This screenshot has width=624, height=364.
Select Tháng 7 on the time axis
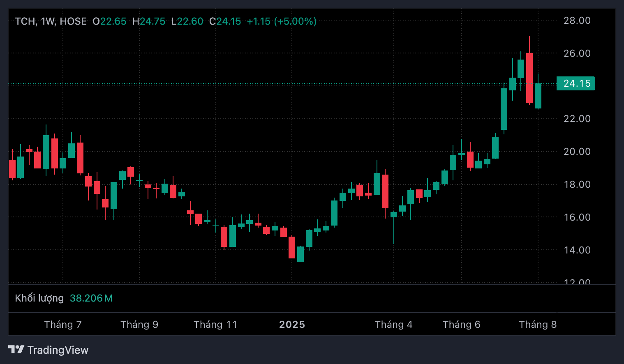click(63, 325)
